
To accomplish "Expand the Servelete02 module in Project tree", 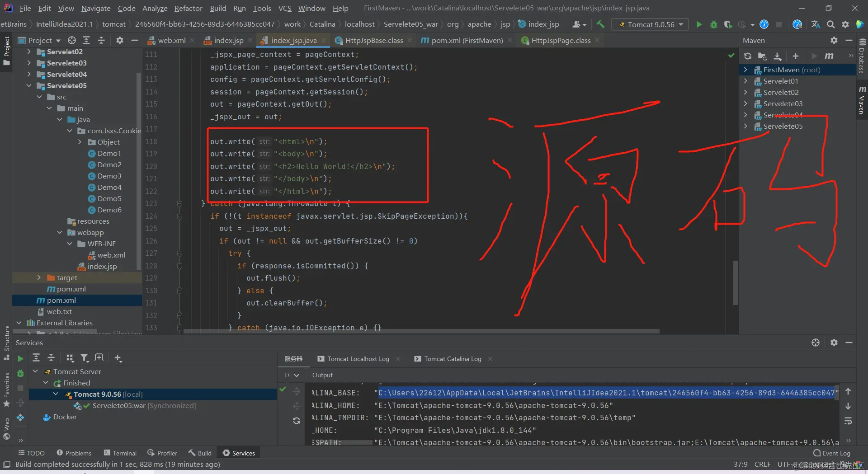I will point(29,52).
